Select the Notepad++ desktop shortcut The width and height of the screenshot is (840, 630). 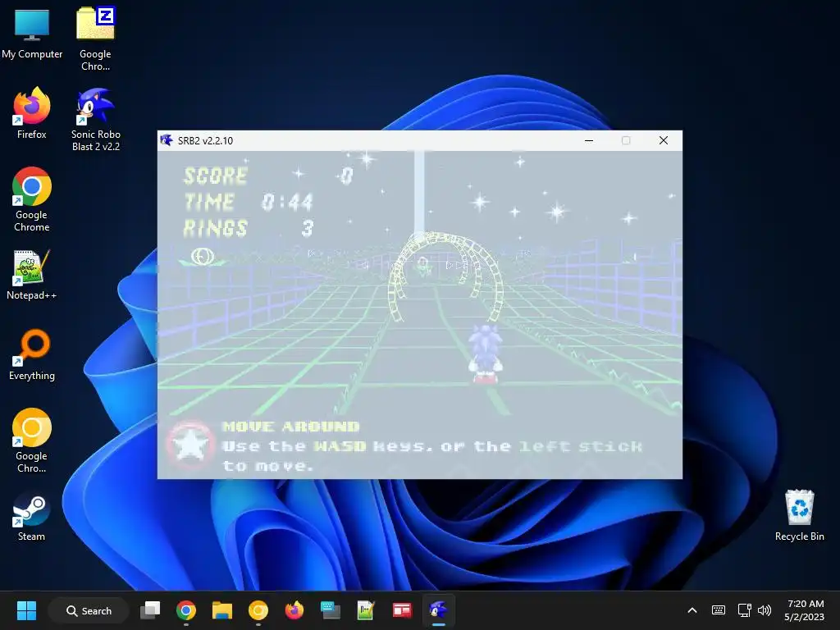click(x=32, y=275)
